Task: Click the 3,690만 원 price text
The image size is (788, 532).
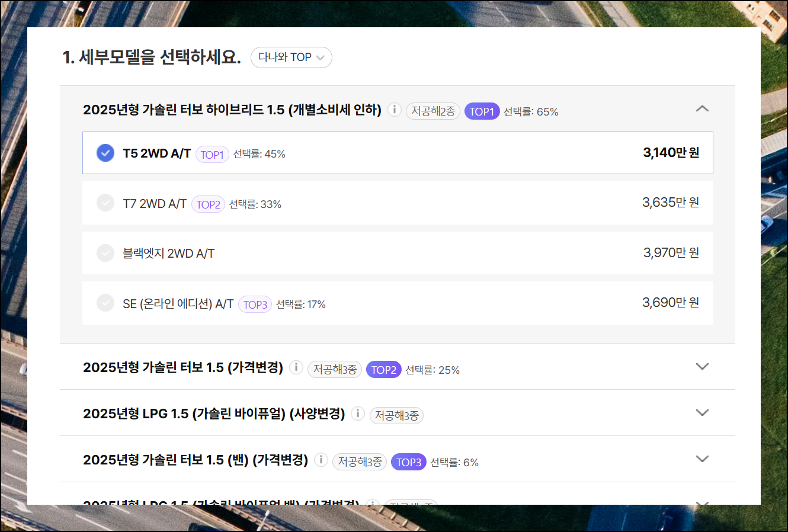Action: 671,303
